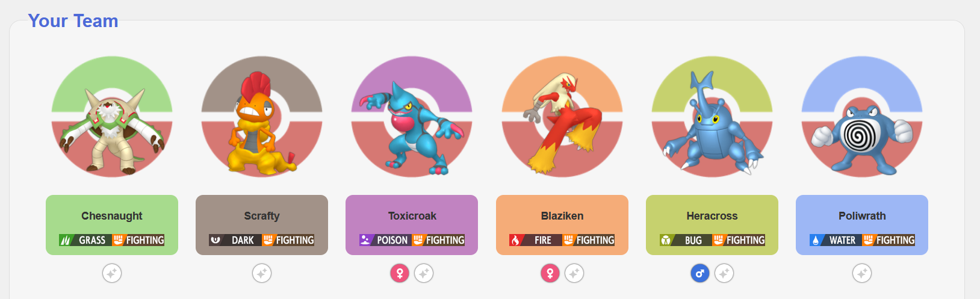The height and width of the screenshot is (299, 980).
Task: Click Toxicroak's female gender icon
Action: [400, 273]
